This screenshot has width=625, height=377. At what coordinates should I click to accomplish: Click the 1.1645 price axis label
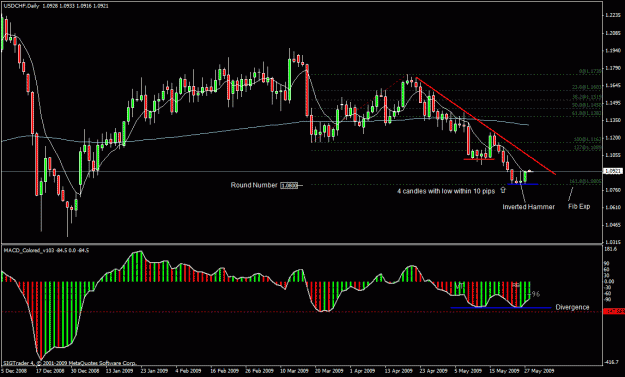pos(613,85)
